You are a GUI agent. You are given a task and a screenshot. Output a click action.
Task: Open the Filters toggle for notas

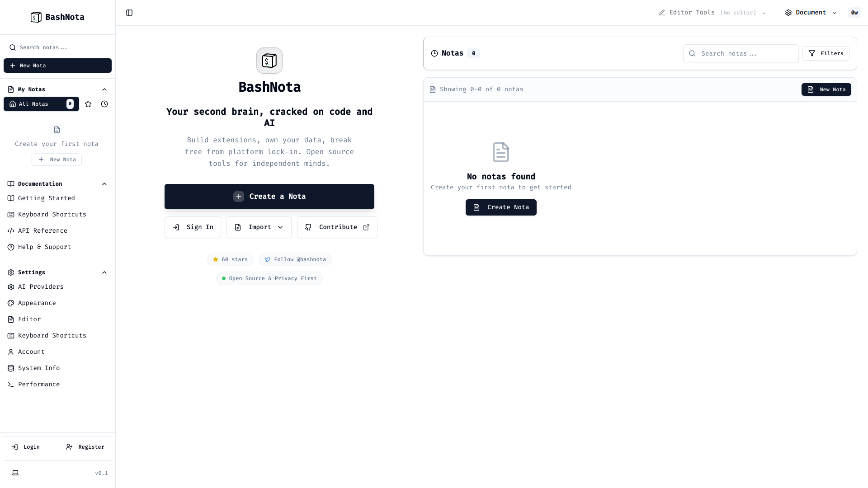coord(826,53)
